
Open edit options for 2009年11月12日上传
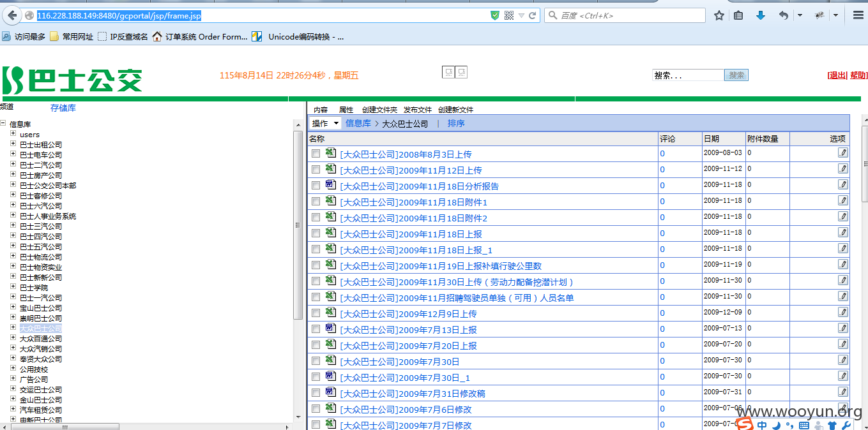pyautogui.click(x=843, y=169)
